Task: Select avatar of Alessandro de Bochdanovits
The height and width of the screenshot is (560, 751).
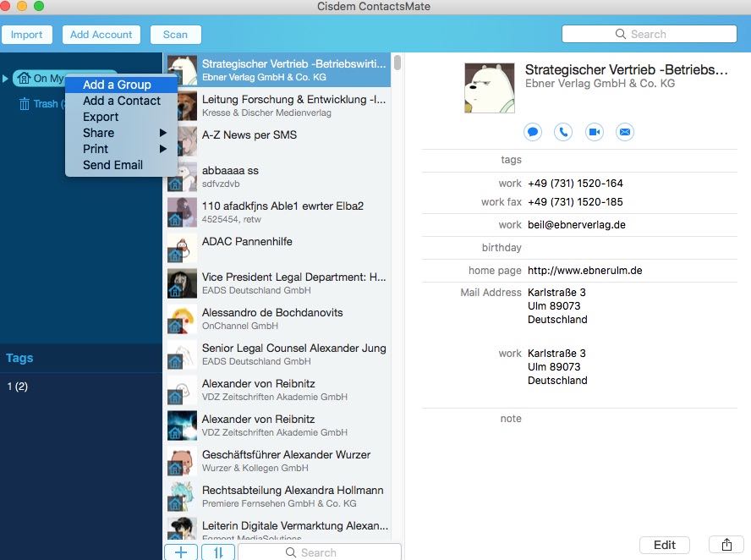Action: [x=182, y=319]
